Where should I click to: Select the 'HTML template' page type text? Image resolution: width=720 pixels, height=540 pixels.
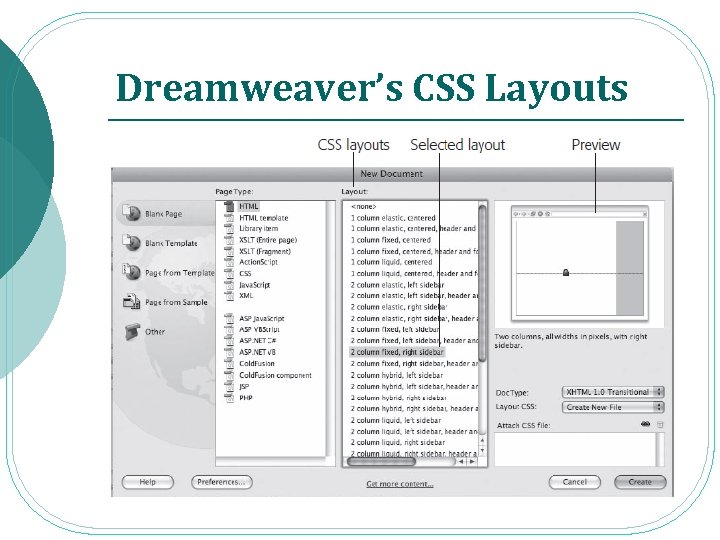click(x=264, y=218)
